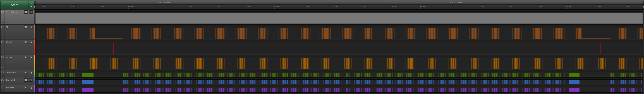This screenshot has width=644, height=94.
Task: Toggle the HSYNC trigger edge button
Action: click(31, 57)
